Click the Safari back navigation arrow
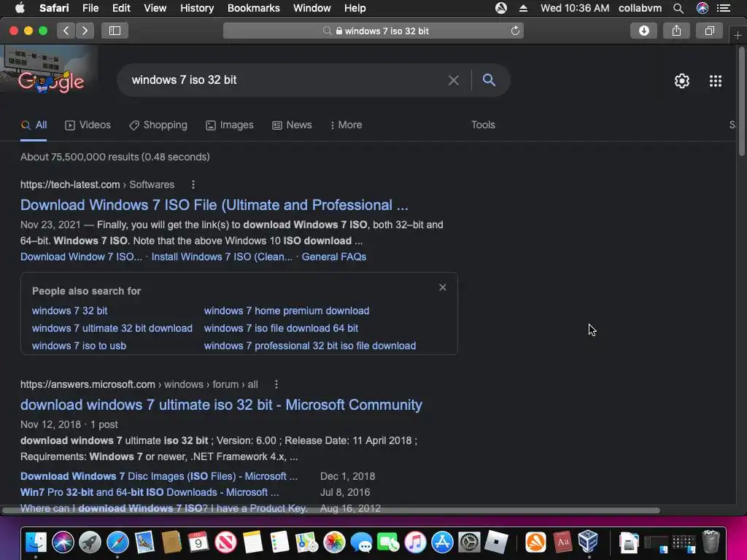 (x=66, y=31)
